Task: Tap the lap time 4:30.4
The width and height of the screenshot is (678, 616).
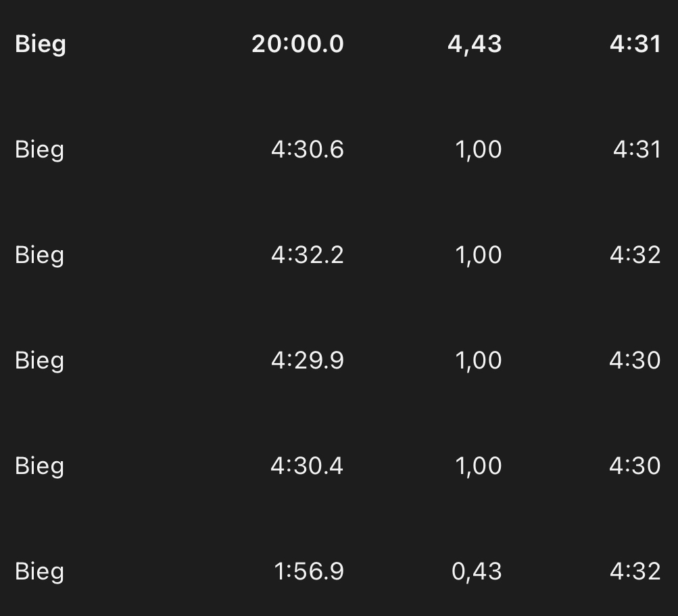Action: click(307, 466)
